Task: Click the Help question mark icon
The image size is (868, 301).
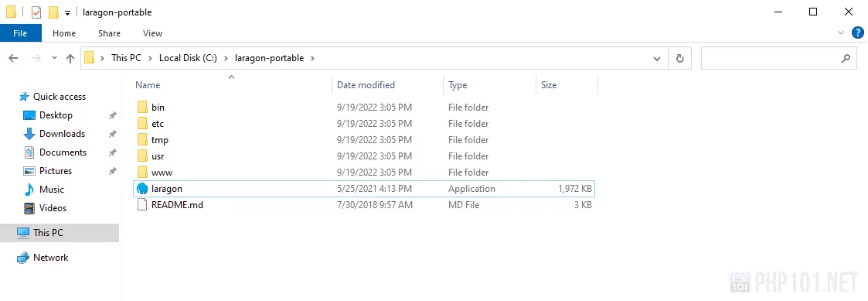Action: click(857, 33)
